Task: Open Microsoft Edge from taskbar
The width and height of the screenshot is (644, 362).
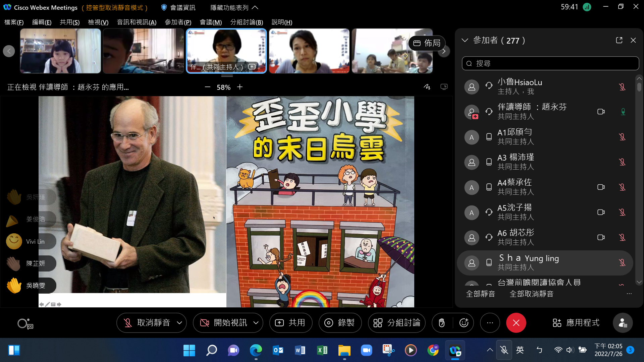Action: [256, 350]
